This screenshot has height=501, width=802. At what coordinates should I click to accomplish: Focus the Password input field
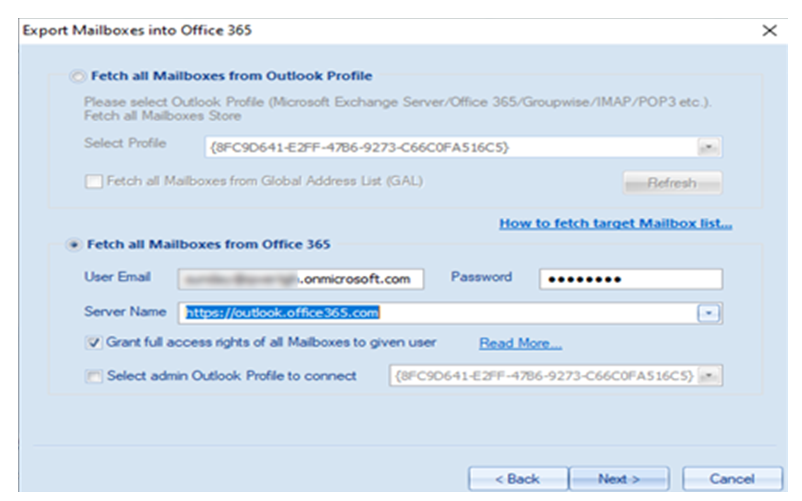[631, 279]
